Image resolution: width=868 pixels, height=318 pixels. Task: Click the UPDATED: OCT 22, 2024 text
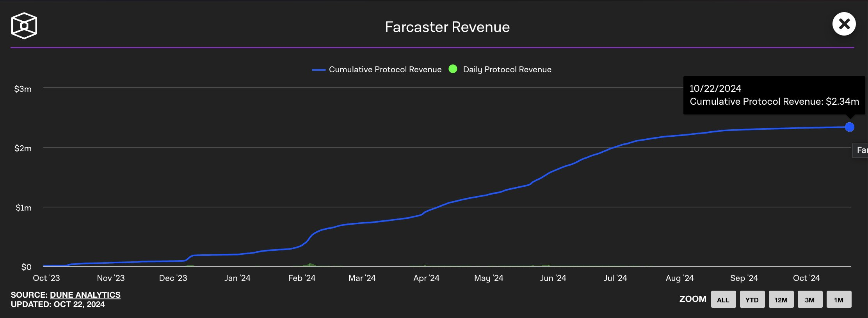pos(58,304)
